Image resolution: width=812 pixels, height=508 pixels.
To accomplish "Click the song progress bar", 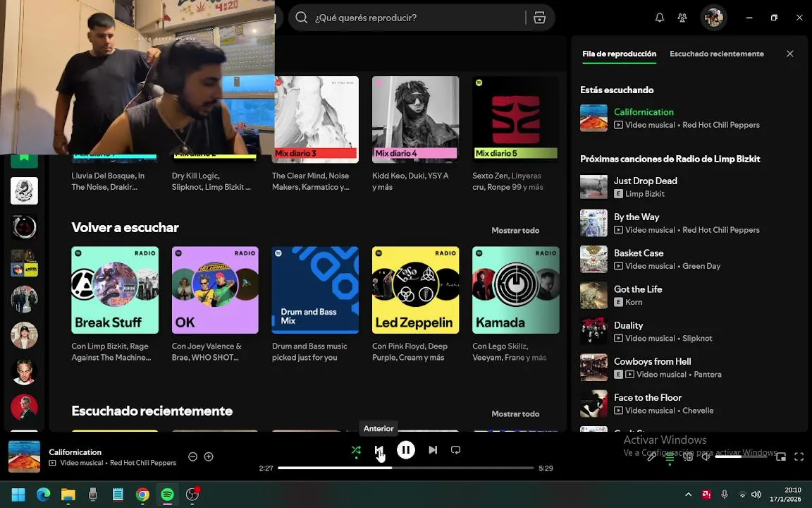I will click(405, 468).
